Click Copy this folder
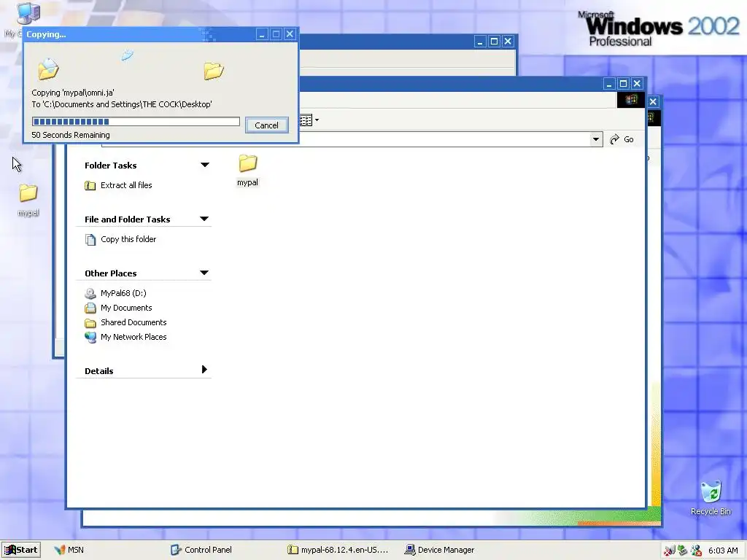The image size is (747, 560). point(128,239)
